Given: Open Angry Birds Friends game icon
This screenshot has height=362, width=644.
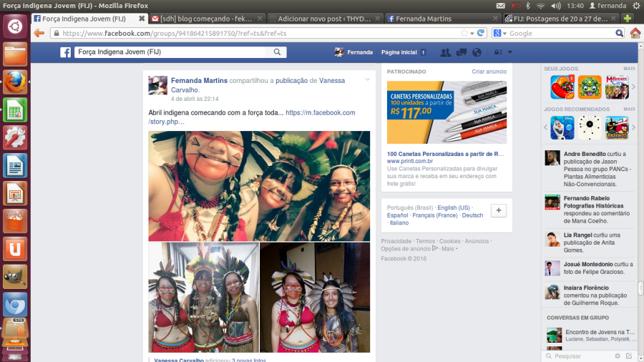Looking at the screenshot, I should (617, 127).
